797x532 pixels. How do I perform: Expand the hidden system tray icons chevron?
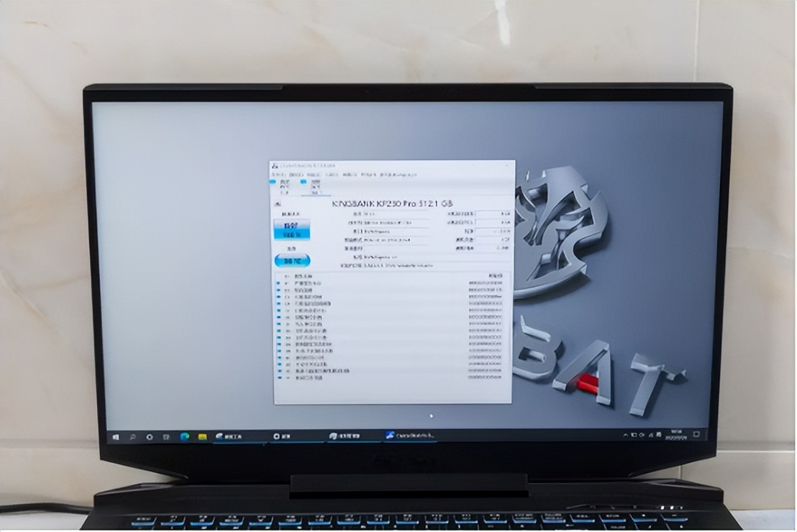pyautogui.click(x=625, y=435)
